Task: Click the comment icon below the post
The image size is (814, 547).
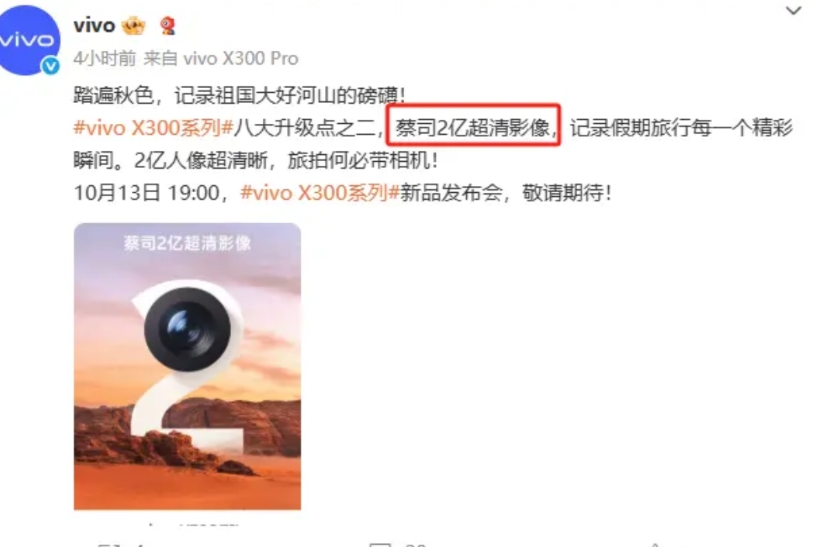Action: 380,544
